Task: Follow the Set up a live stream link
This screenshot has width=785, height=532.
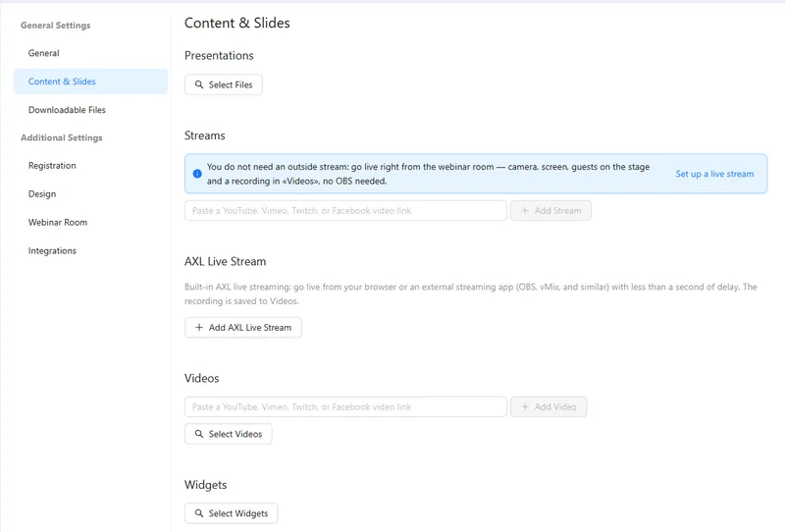Action: (714, 174)
